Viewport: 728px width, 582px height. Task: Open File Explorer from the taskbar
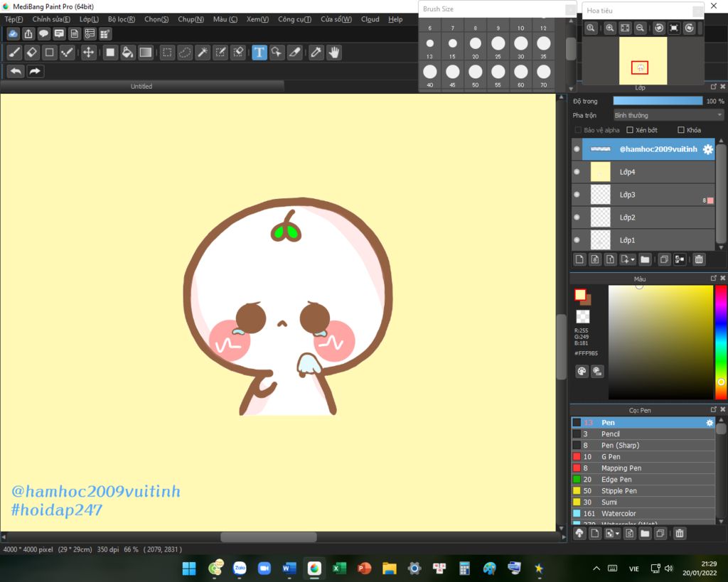click(390, 568)
